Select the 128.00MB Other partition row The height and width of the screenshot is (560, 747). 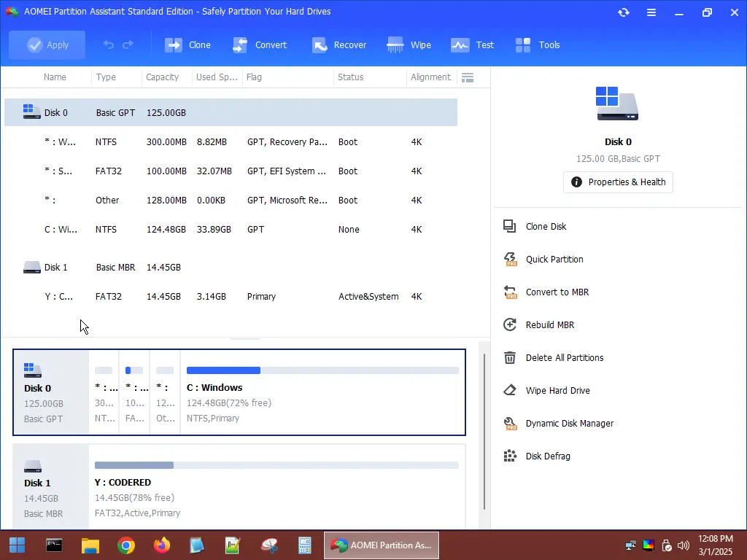[x=231, y=200]
